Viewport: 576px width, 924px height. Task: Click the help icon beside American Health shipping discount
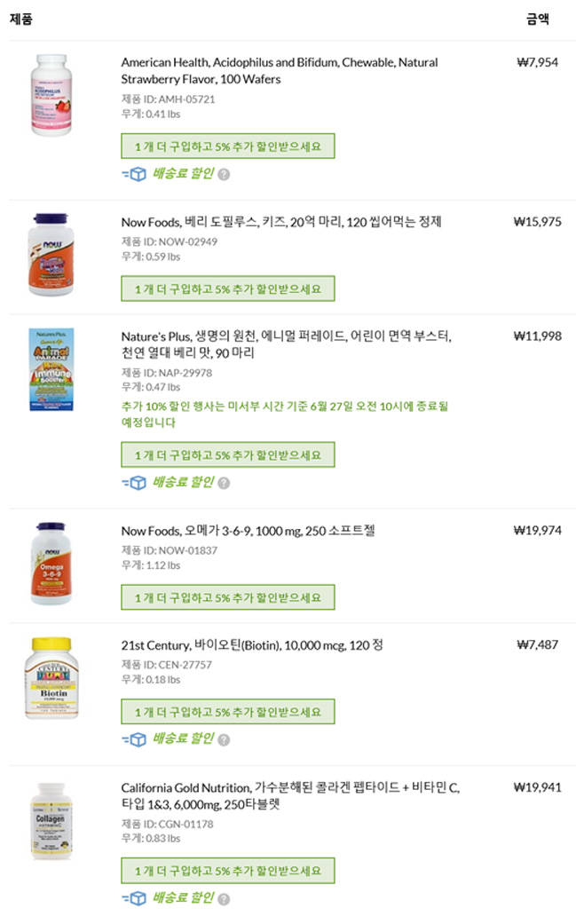(x=224, y=175)
